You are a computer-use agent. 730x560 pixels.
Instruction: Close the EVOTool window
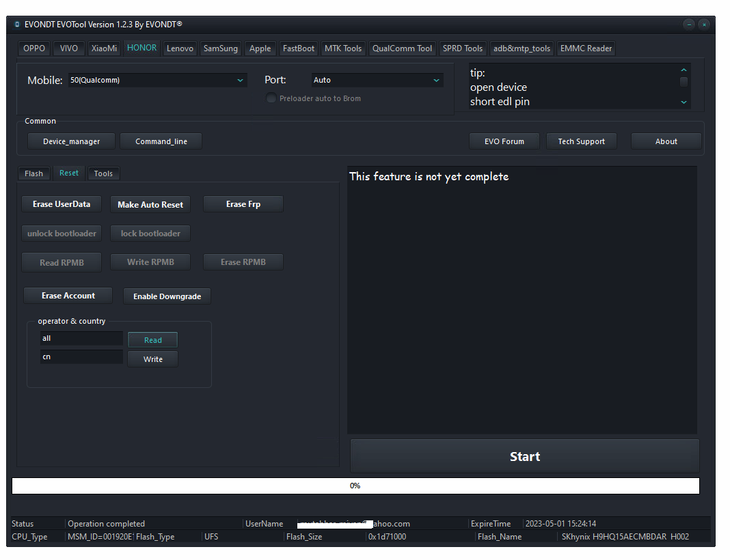pyautogui.click(x=704, y=25)
